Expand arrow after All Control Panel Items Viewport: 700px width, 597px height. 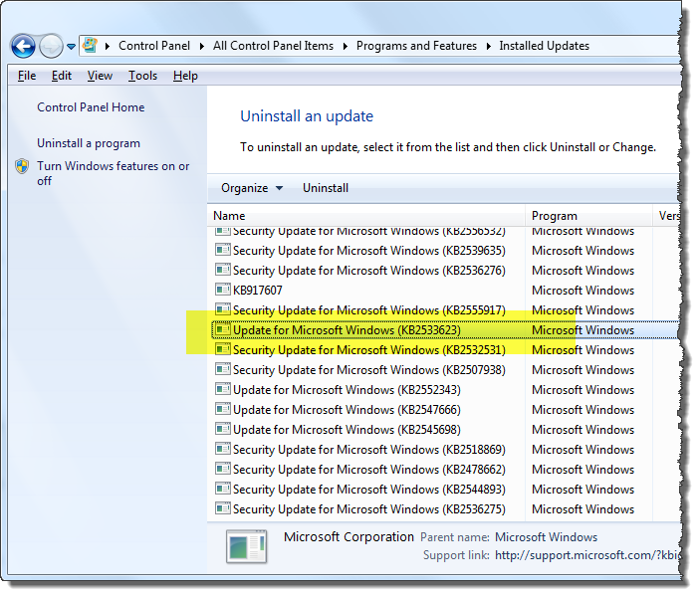(x=346, y=46)
